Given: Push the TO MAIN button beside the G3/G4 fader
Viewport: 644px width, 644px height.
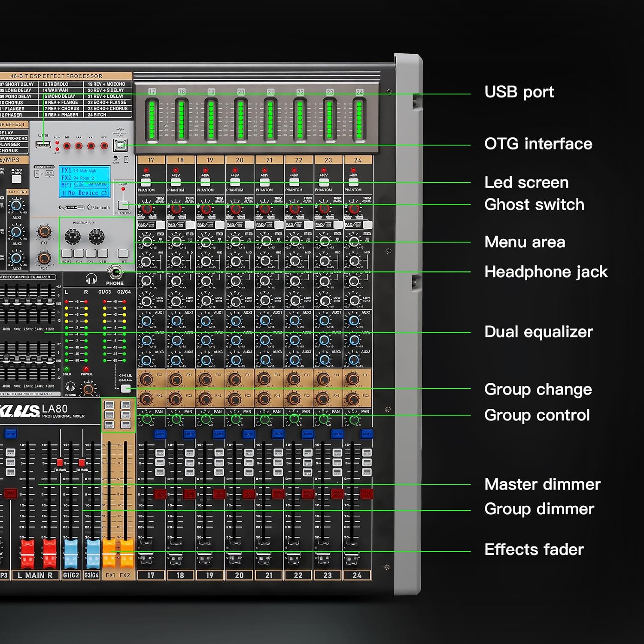Looking at the screenshot, I should pyautogui.click(x=82, y=462).
